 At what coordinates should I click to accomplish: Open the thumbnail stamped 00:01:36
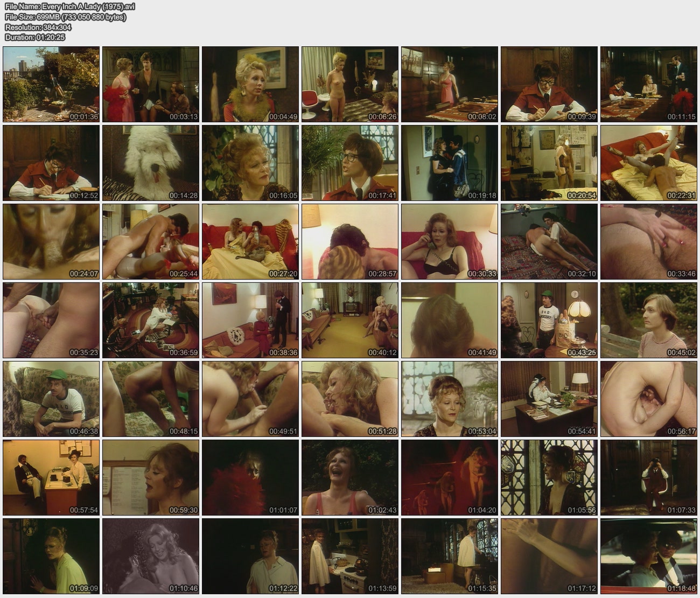click(x=51, y=84)
